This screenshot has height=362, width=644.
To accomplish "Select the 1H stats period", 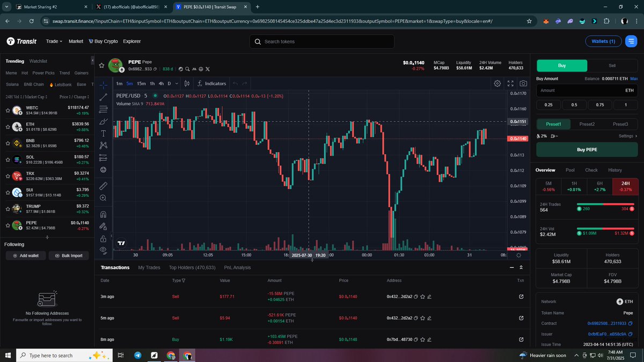I will point(574,186).
